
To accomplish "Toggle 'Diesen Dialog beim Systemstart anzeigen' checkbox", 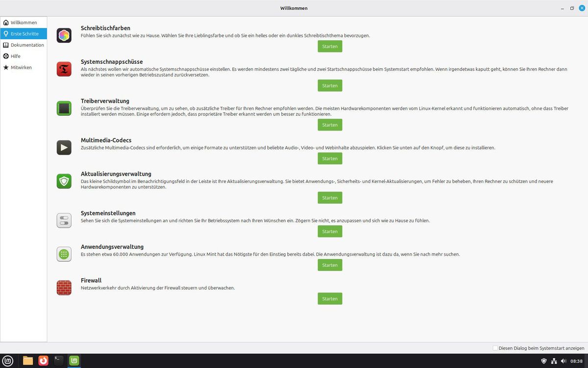I will tap(495, 348).
